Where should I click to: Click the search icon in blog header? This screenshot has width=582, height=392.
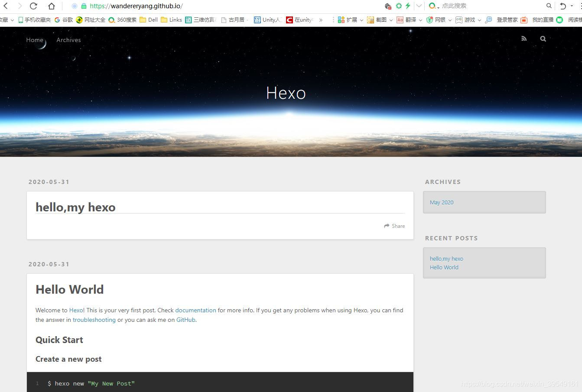543,39
